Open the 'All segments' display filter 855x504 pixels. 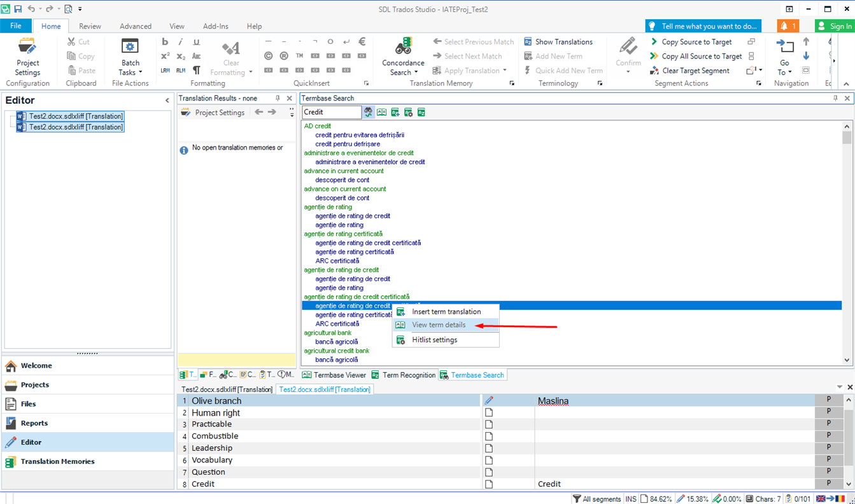pos(597,499)
